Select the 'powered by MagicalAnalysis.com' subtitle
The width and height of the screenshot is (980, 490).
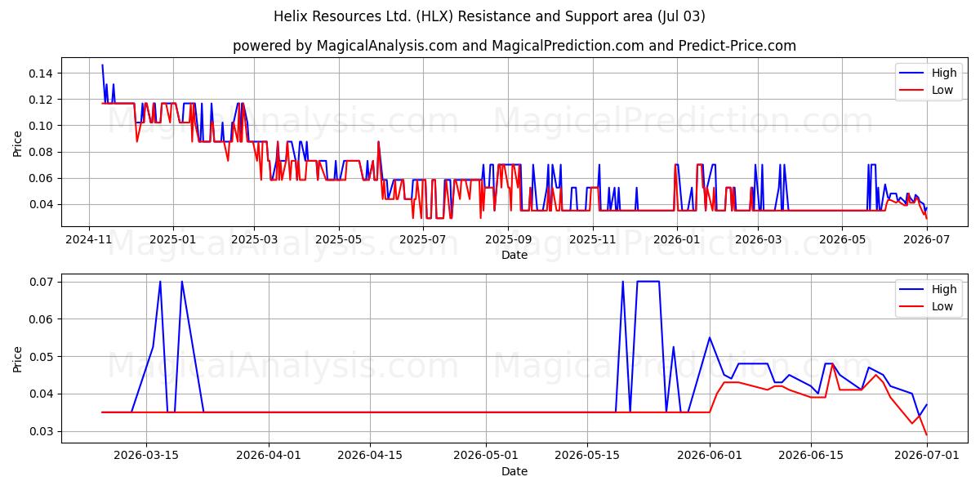(x=345, y=46)
